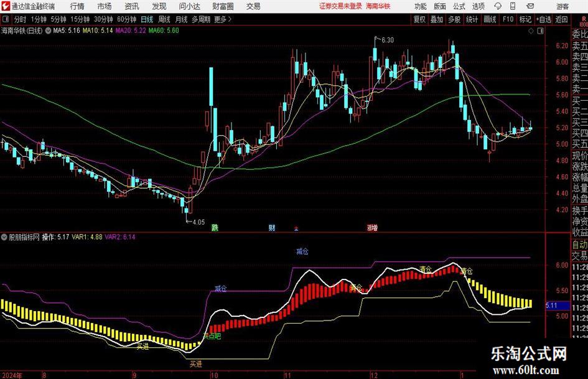Click VAR2: 6.14 indicator value
Screen dimensions: 588x379
coord(120,237)
